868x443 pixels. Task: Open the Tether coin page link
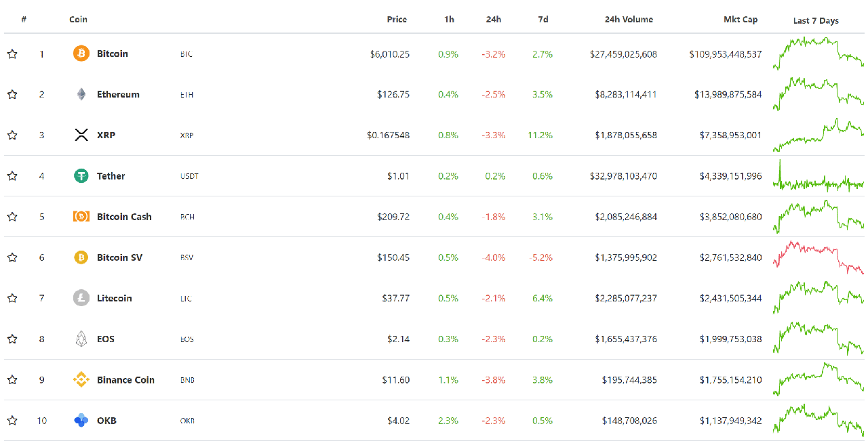111,176
